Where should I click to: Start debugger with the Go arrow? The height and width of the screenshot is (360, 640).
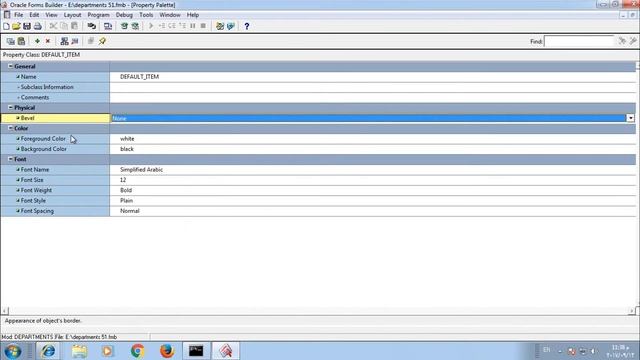[151, 26]
